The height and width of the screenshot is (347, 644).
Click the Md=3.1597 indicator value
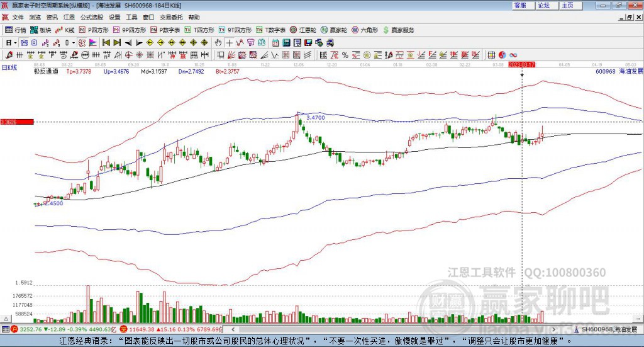pyautogui.click(x=154, y=71)
